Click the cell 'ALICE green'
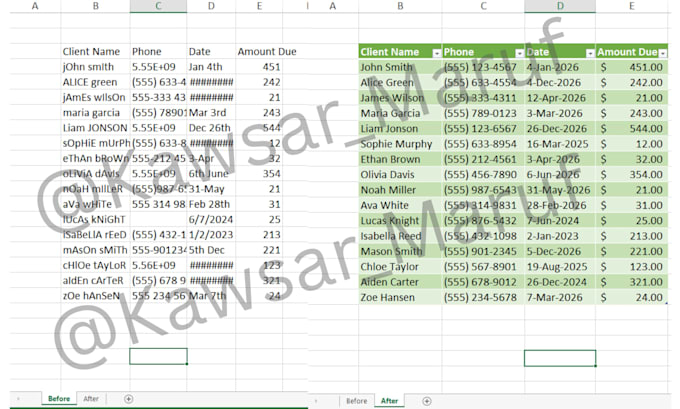This screenshot has width=680, height=409. [x=95, y=82]
